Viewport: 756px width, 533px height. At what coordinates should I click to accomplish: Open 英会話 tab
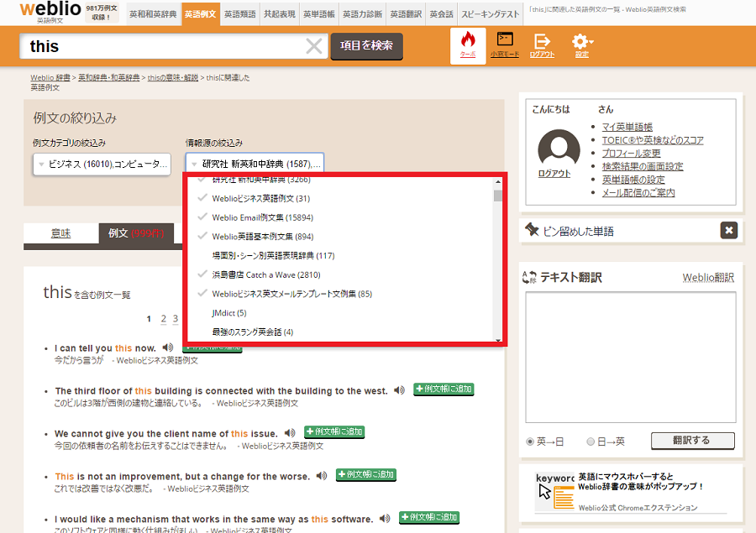(441, 14)
